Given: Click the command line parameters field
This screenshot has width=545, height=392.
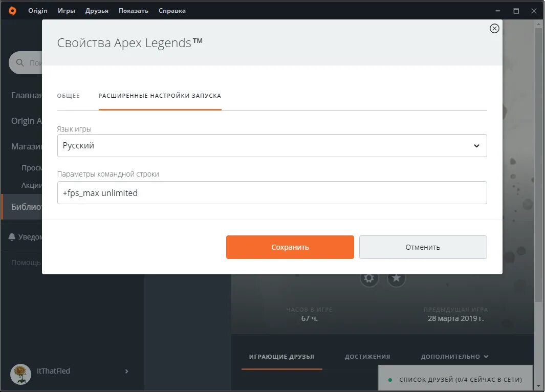Looking at the screenshot, I should tap(272, 192).
